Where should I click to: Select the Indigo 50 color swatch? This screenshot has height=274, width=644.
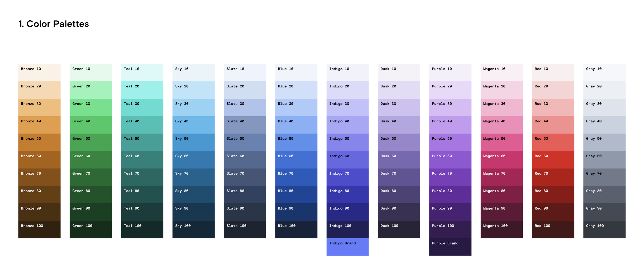click(347, 142)
